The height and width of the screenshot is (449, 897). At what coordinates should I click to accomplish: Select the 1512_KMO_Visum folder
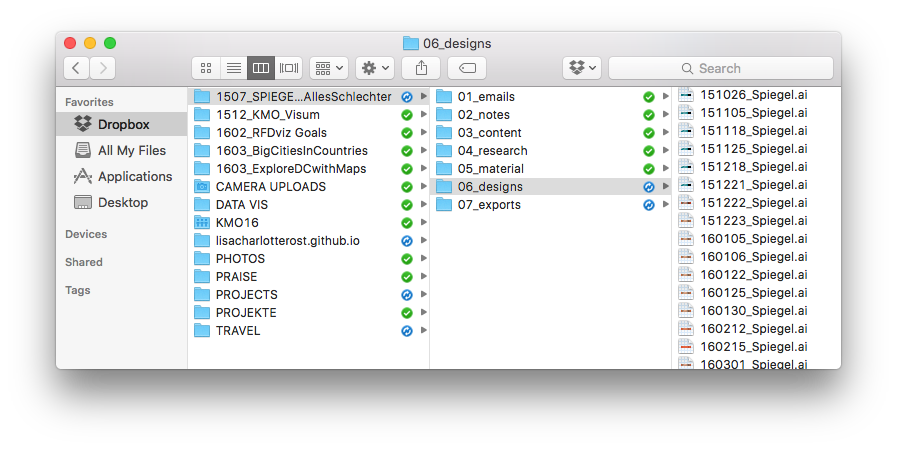pyautogui.click(x=308, y=115)
